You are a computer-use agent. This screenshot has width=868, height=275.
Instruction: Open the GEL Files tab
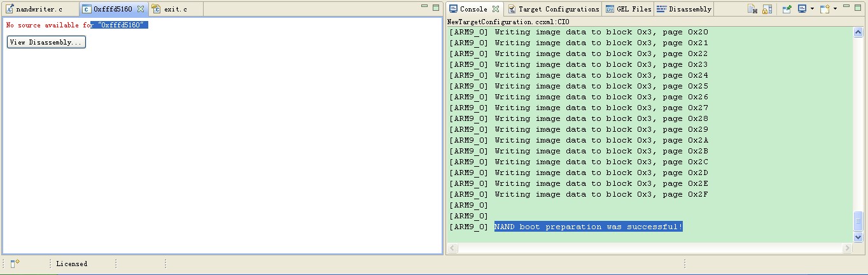point(628,9)
